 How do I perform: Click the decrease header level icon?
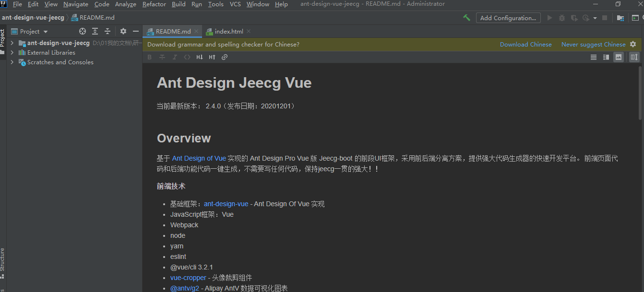(x=200, y=57)
